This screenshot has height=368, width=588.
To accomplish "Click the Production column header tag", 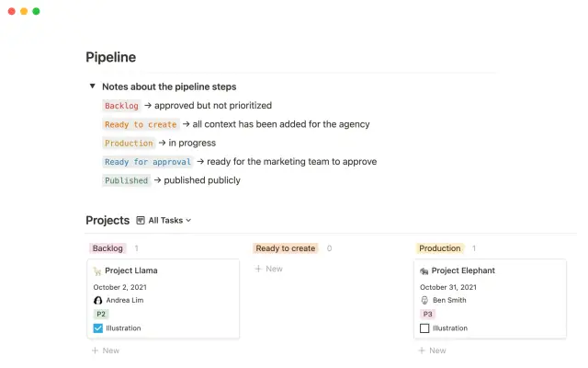I will [440, 248].
